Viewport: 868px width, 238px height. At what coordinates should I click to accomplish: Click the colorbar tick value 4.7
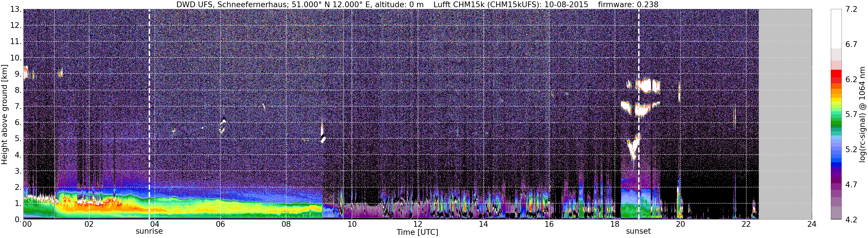(851, 185)
